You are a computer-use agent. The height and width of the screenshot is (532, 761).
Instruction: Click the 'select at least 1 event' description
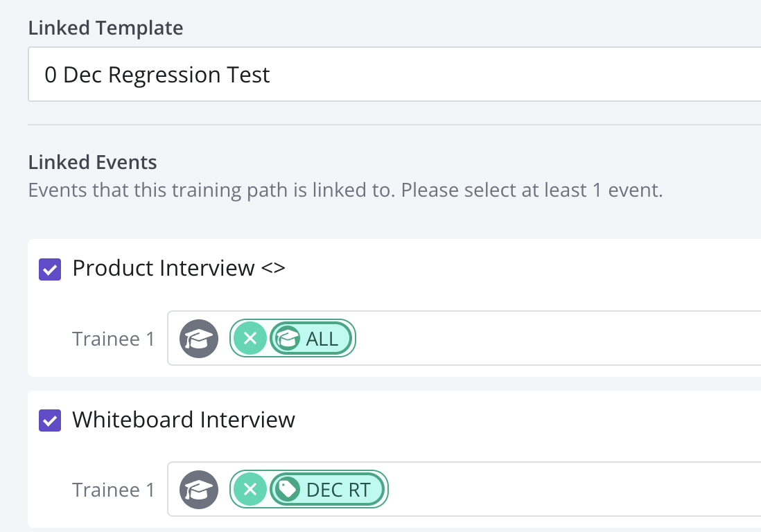(345, 190)
